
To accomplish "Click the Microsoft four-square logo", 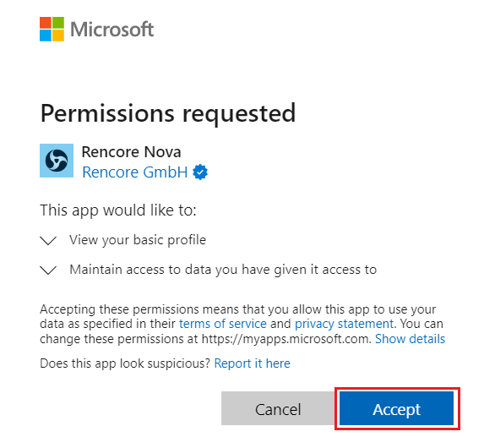I will coord(52,29).
